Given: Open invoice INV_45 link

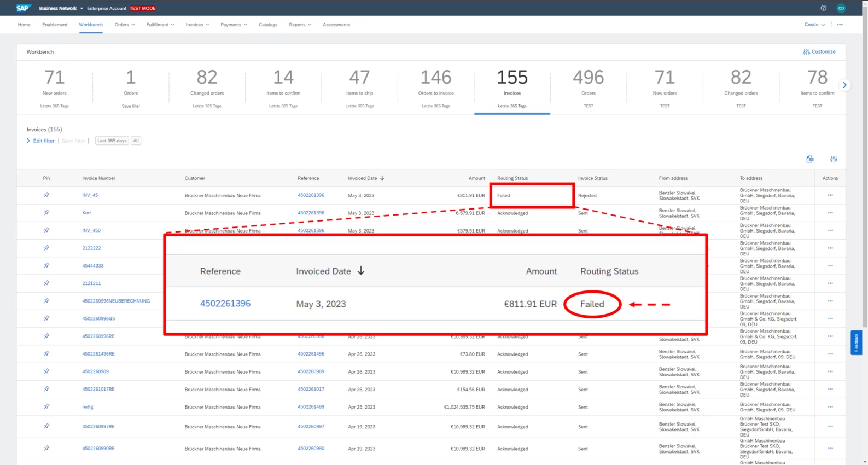Looking at the screenshot, I should coord(90,195).
